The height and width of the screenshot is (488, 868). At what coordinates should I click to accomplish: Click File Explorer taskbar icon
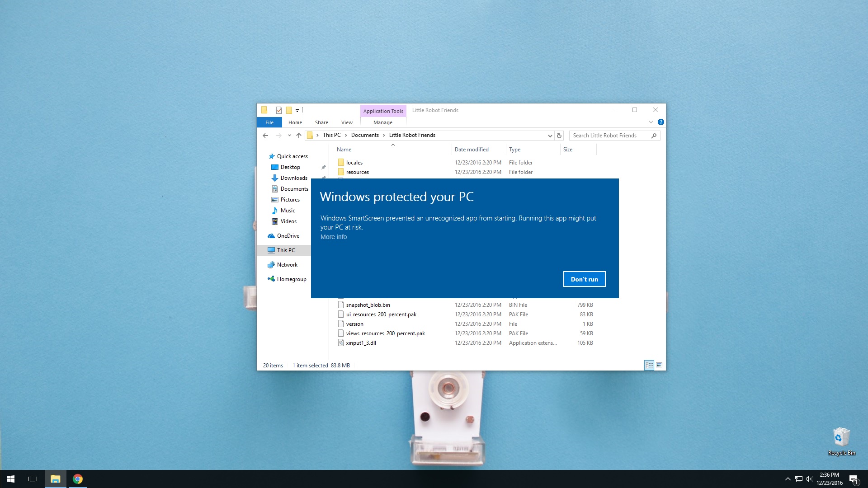coord(55,479)
